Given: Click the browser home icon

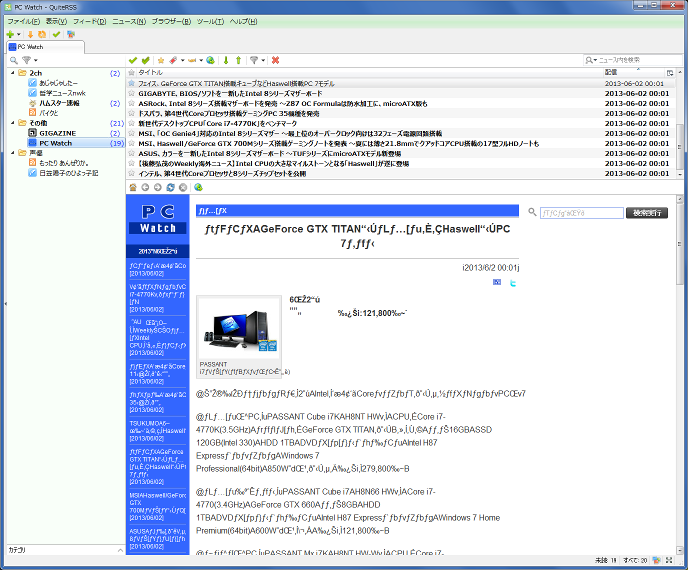Looking at the screenshot, I should pyautogui.click(x=133, y=187).
